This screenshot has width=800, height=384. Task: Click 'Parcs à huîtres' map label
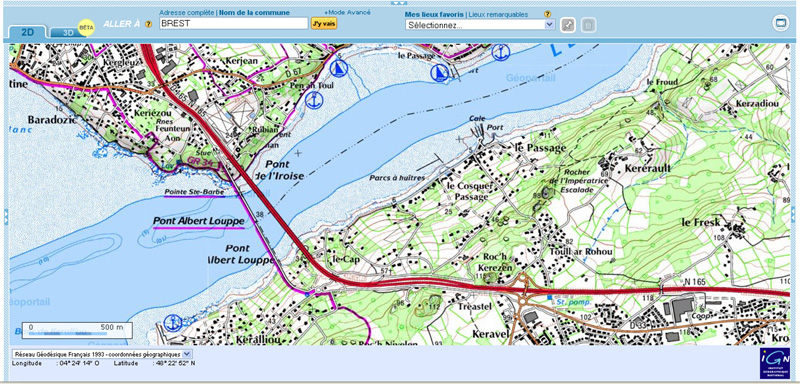coord(397,177)
